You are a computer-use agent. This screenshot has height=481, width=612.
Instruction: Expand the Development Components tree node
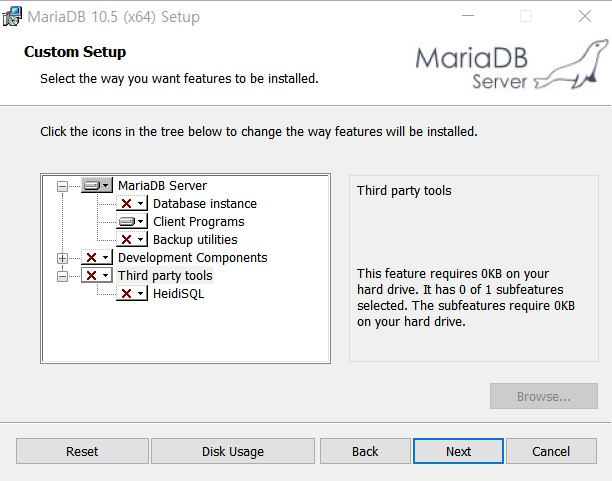[62, 258]
